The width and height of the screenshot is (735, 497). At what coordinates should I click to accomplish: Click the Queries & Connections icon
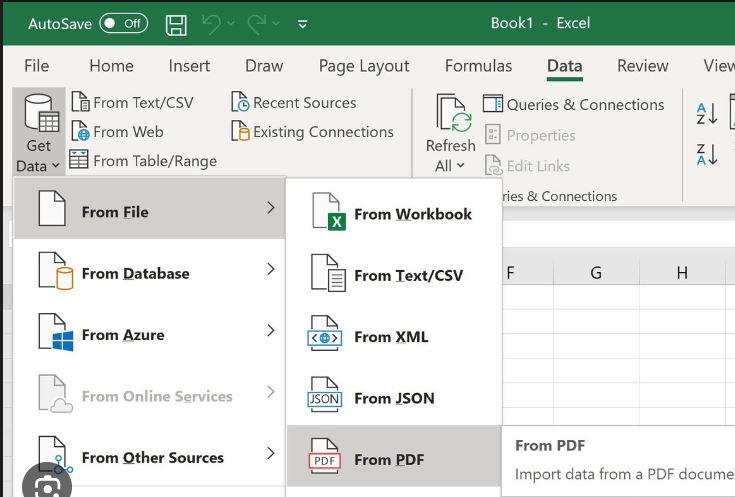[493, 104]
